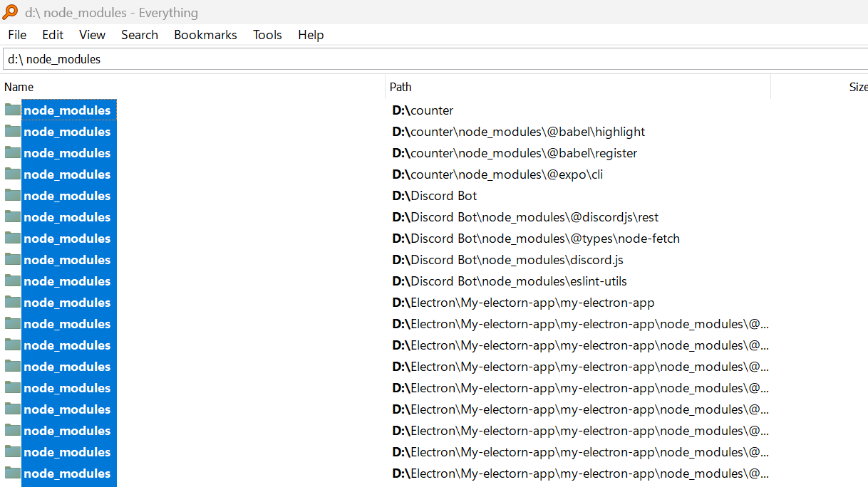Open the View menu
The height and width of the screenshot is (487, 868).
(x=93, y=35)
